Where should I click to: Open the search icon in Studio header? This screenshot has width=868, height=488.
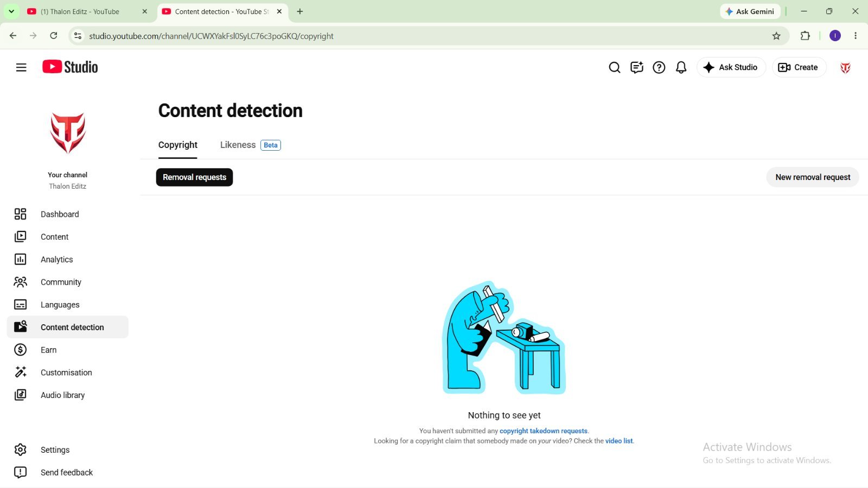point(614,67)
